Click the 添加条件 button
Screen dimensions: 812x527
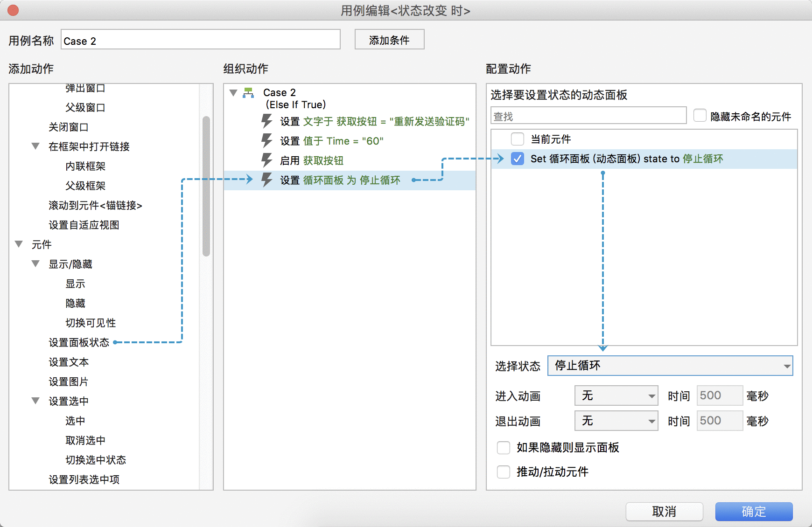(x=389, y=40)
